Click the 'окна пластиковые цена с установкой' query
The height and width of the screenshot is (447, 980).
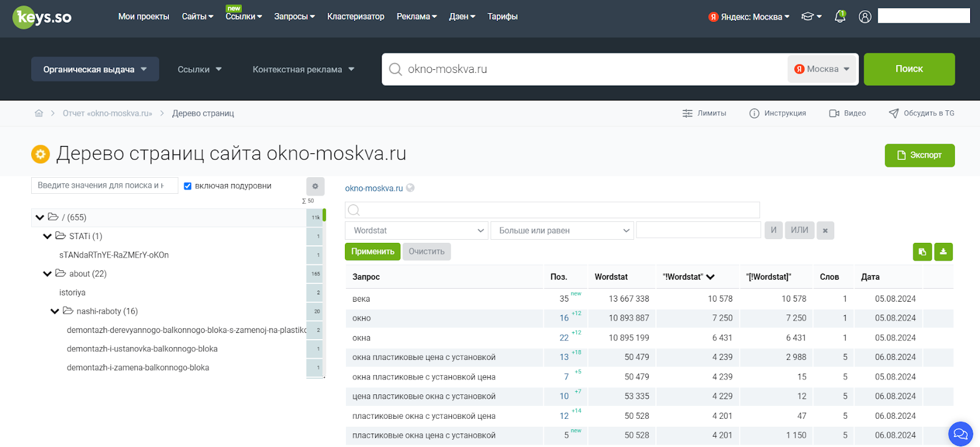point(424,357)
